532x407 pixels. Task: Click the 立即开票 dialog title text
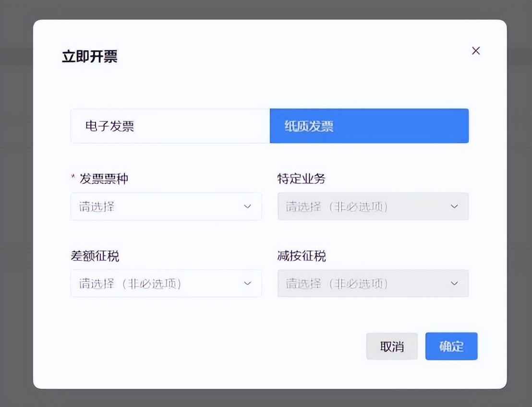point(91,57)
